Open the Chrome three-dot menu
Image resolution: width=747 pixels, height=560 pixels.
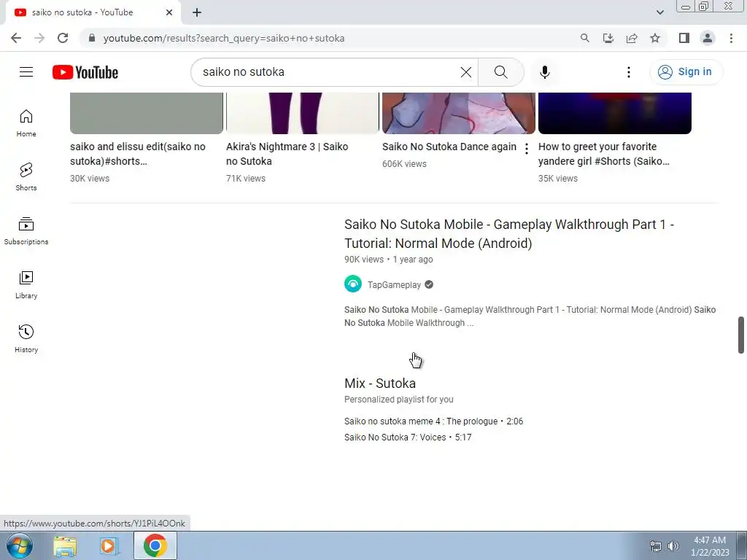(731, 38)
